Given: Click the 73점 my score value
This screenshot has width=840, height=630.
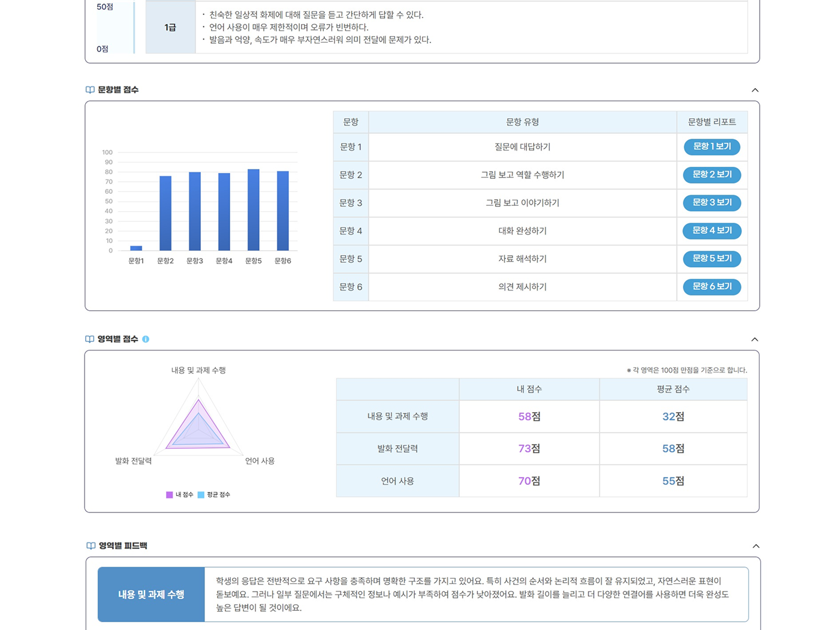Looking at the screenshot, I should [x=529, y=449].
